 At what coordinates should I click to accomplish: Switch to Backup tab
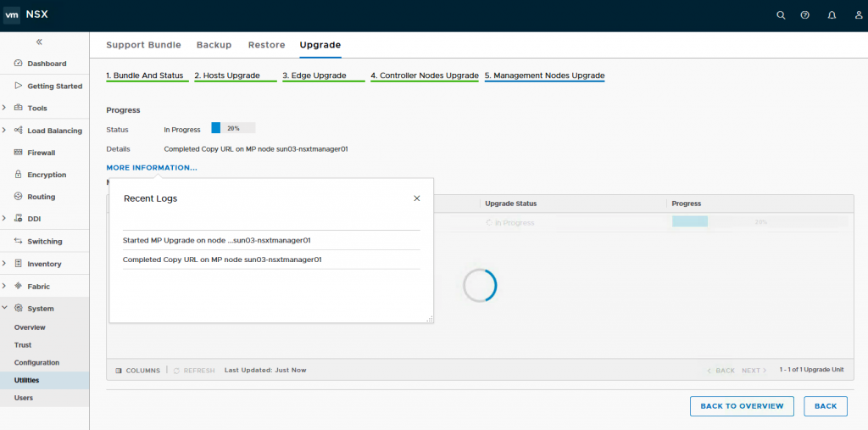214,45
